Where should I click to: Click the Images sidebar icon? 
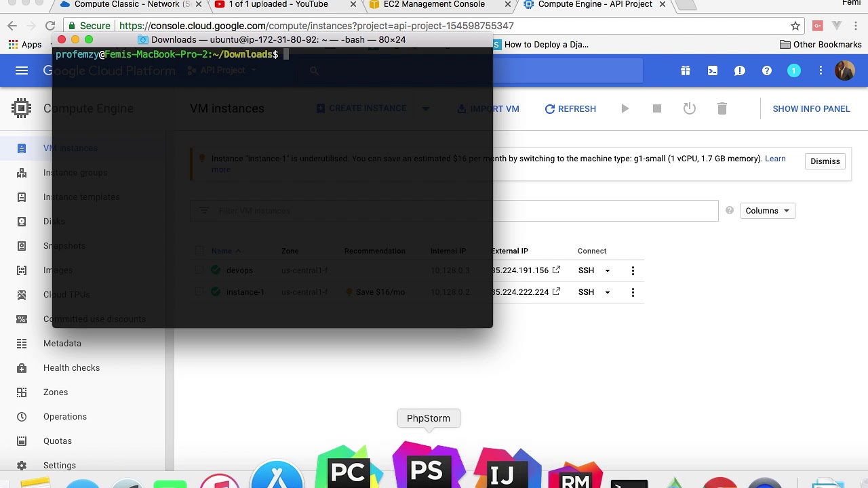(22, 270)
